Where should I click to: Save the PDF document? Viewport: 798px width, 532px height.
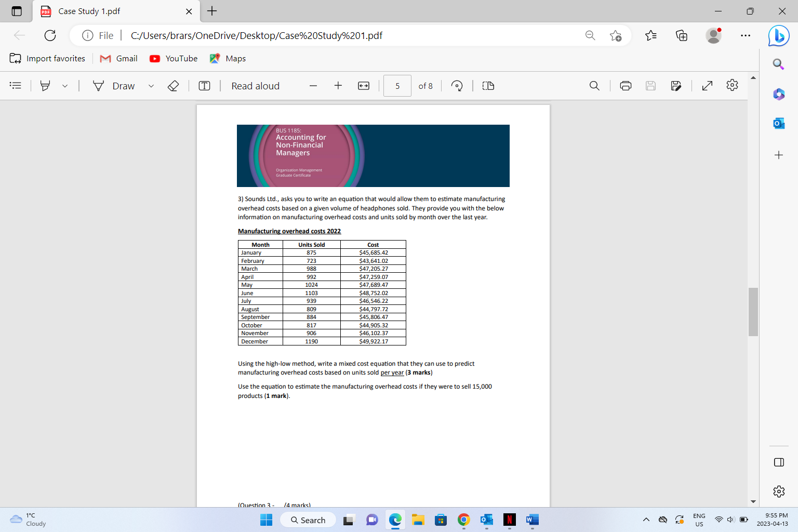(x=650, y=85)
